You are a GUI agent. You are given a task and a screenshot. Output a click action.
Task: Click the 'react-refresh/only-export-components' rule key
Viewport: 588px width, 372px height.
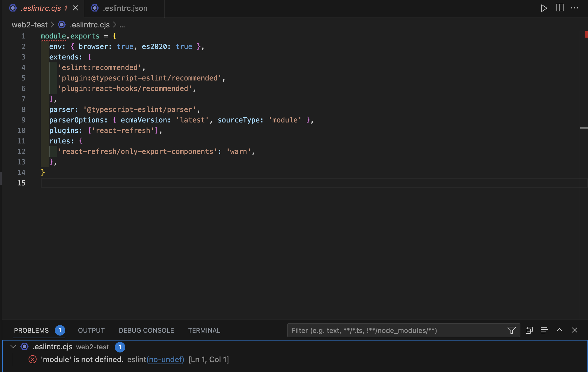(x=138, y=152)
